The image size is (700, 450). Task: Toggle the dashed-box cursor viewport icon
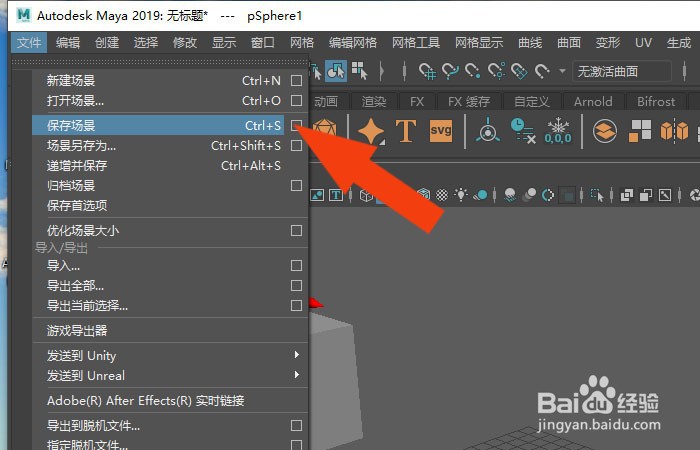click(597, 195)
